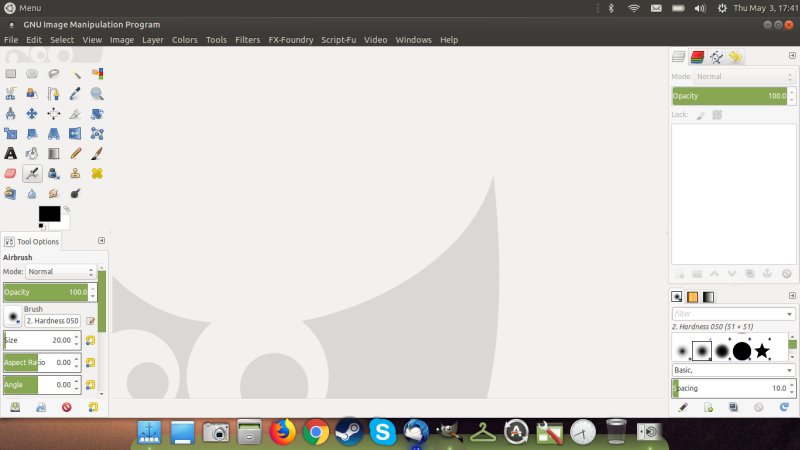Open the Airbrush Mode dropdown
Screen dimensions: 800x450
click(60, 272)
